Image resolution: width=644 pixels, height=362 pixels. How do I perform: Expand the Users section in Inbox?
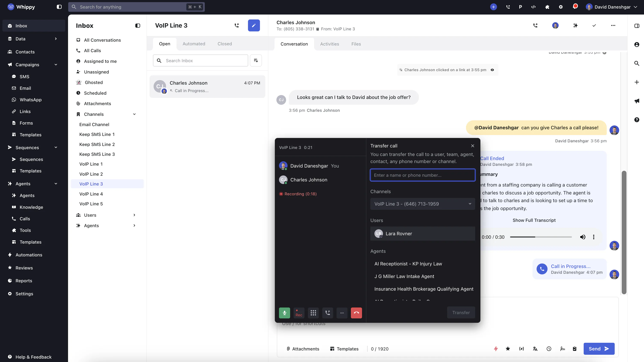click(x=134, y=215)
